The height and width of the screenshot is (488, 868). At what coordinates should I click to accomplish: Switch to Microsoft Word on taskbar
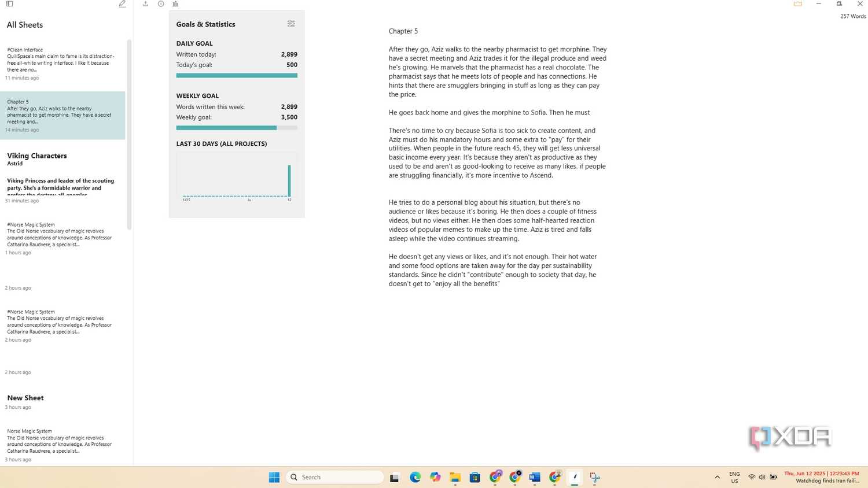pos(535,477)
